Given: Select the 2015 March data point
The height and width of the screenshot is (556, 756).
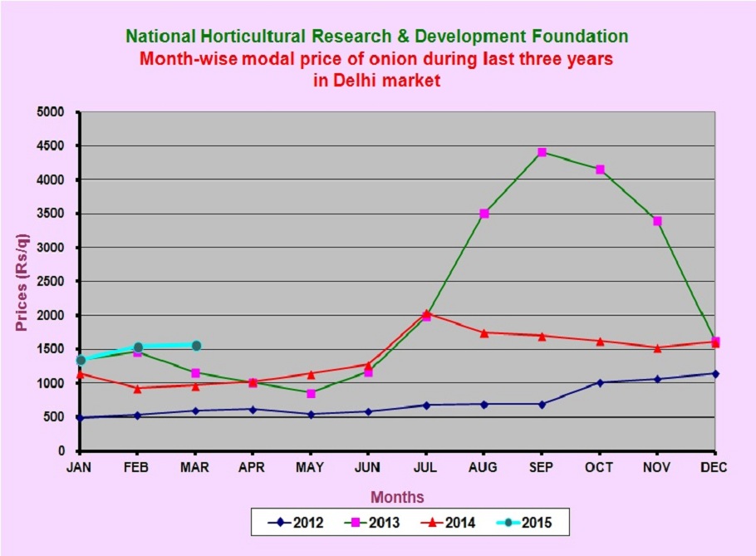Looking at the screenshot, I should (x=196, y=346).
